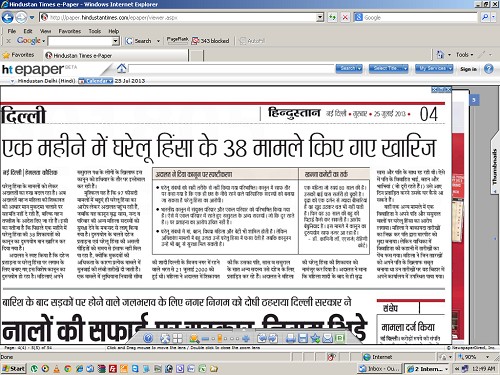Click the Sign in link
500x375 pixels.
(468, 69)
